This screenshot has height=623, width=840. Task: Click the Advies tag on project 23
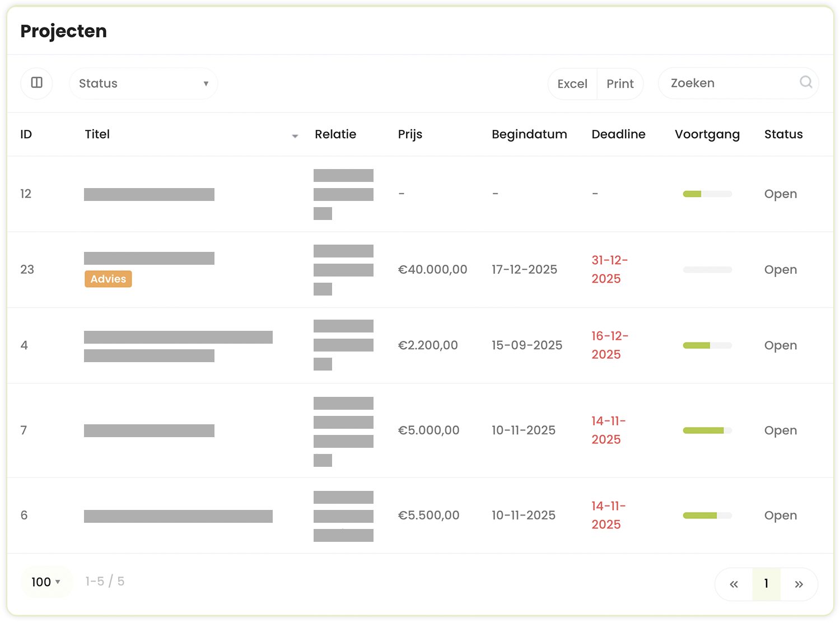coord(108,279)
